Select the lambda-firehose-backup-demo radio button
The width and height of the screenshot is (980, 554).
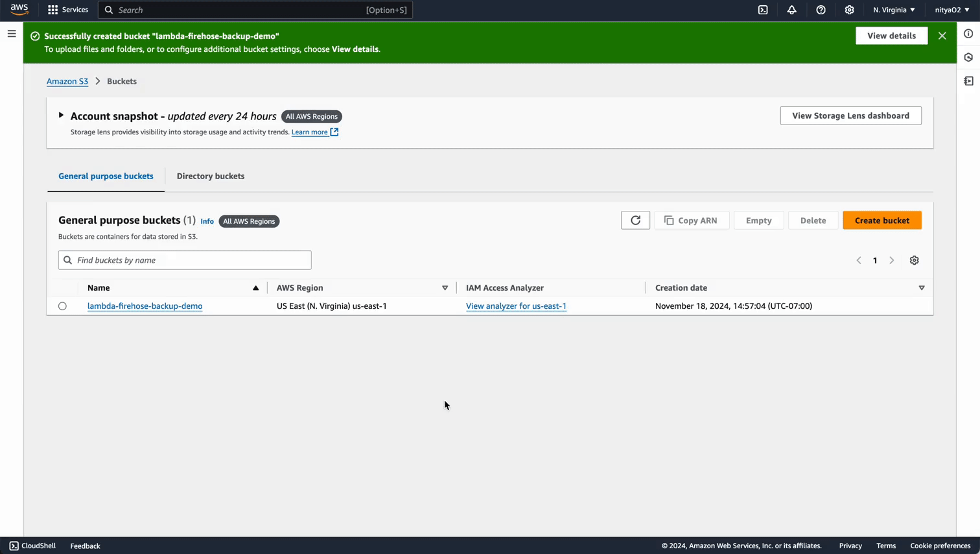tap(62, 306)
